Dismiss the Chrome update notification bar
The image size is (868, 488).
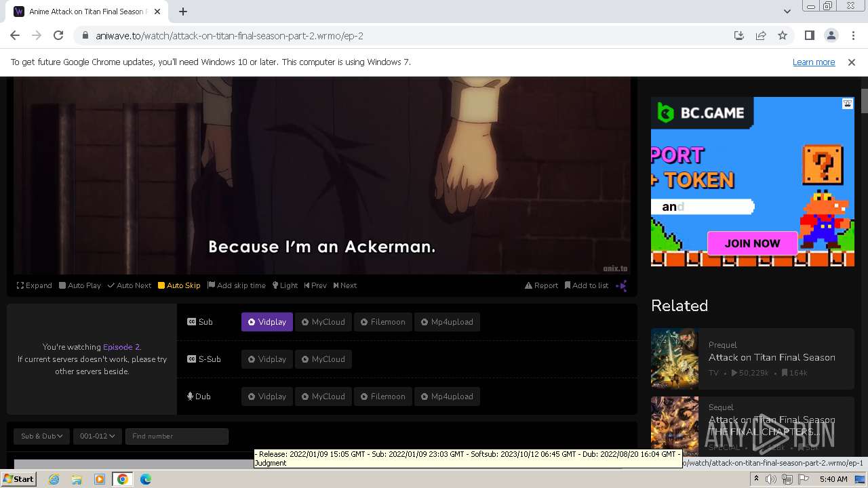(852, 62)
